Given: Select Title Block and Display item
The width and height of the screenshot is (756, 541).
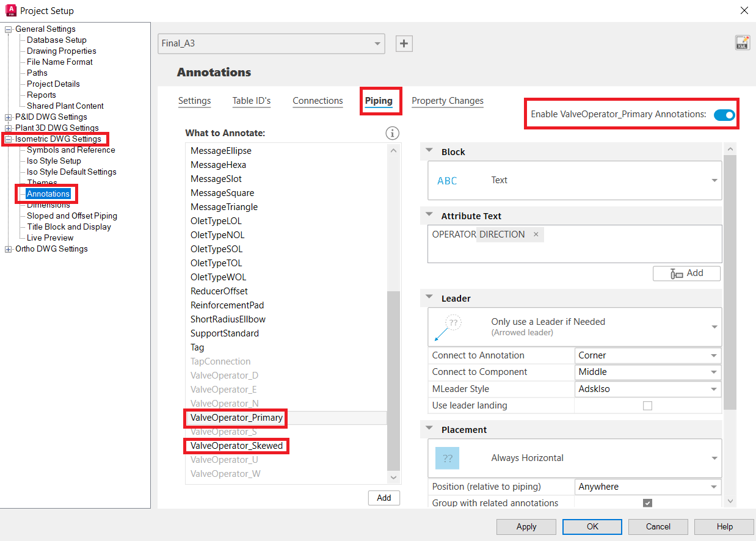Looking at the screenshot, I should (x=69, y=227).
